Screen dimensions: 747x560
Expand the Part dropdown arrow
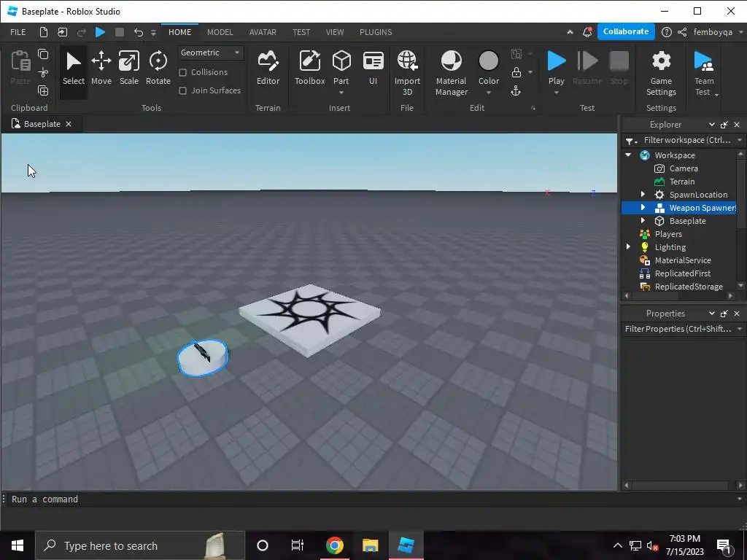pyautogui.click(x=341, y=93)
